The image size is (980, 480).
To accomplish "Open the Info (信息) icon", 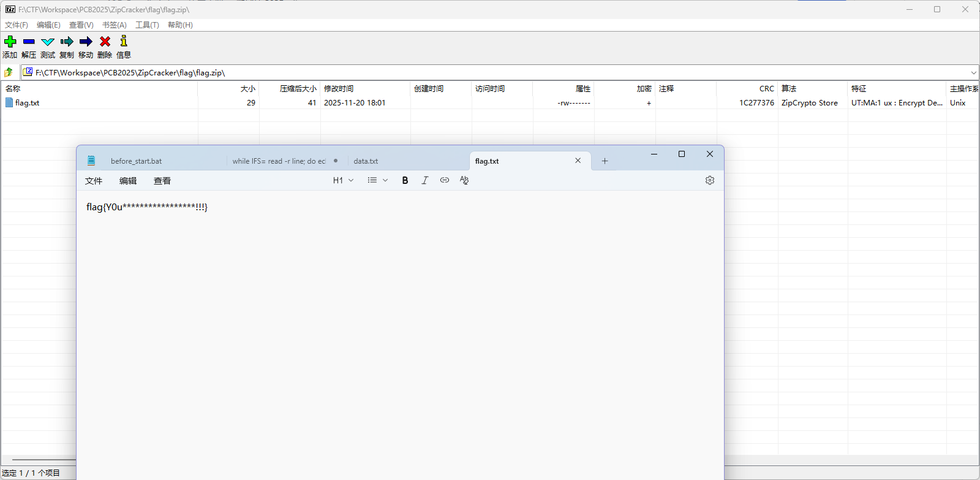I will point(124,42).
